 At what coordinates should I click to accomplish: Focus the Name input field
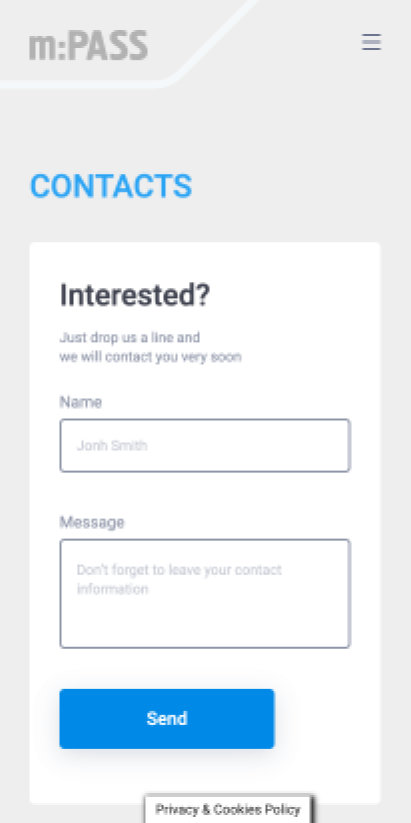(x=205, y=446)
